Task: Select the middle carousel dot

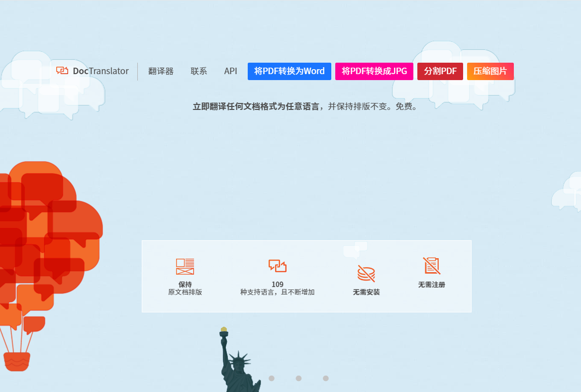Action: [298, 378]
